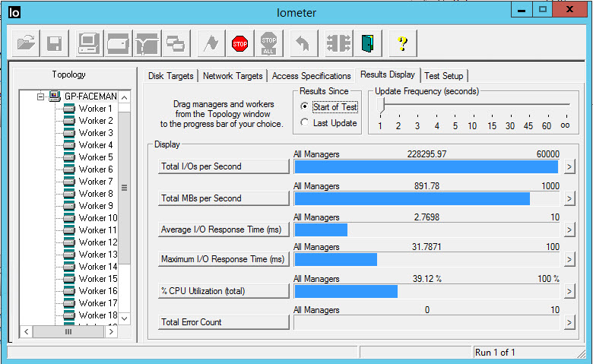Screen dimensions: 593x364
Task: Click Maximum I/O Response Time (ms) button
Action: pyautogui.click(x=224, y=259)
